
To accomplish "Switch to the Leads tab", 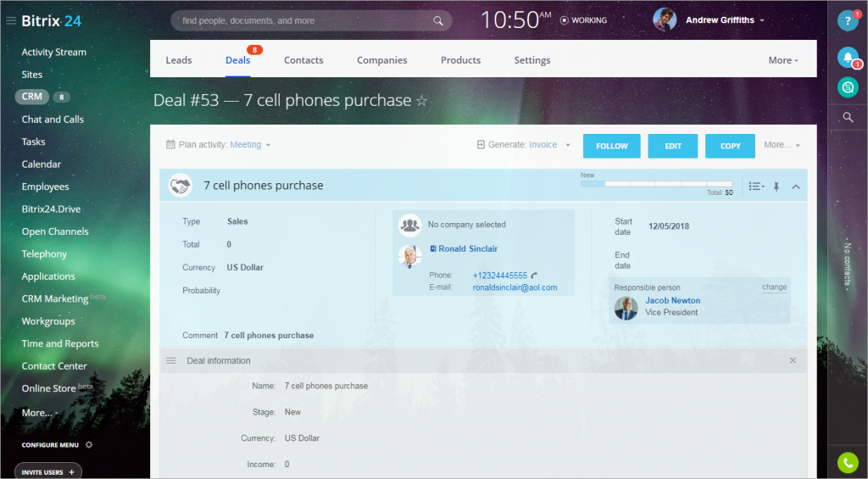I will [179, 60].
